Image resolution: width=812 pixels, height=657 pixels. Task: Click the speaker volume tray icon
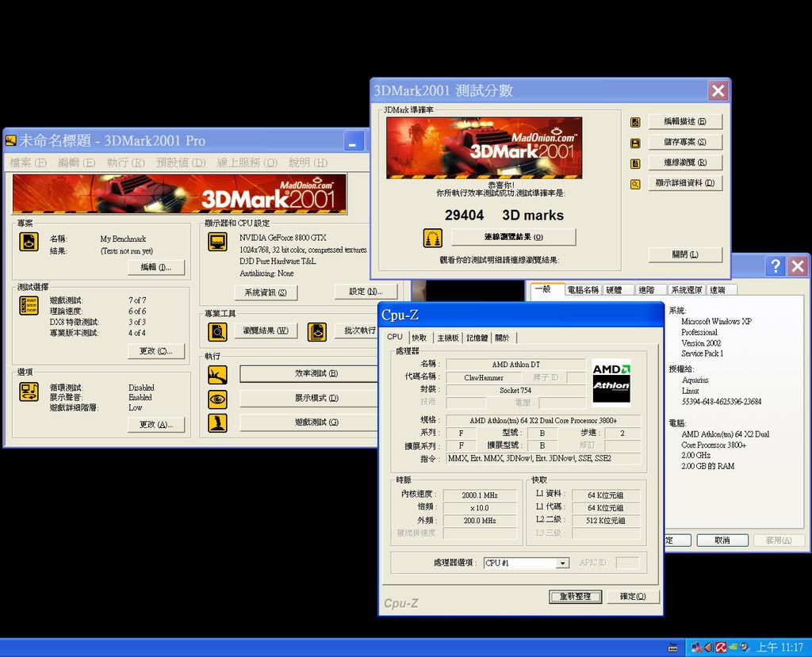pyautogui.click(x=708, y=647)
